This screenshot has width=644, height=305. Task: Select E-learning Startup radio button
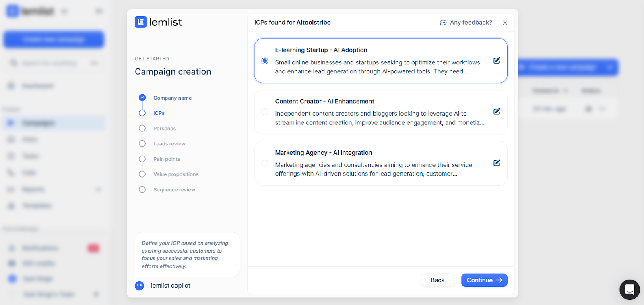(x=265, y=61)
